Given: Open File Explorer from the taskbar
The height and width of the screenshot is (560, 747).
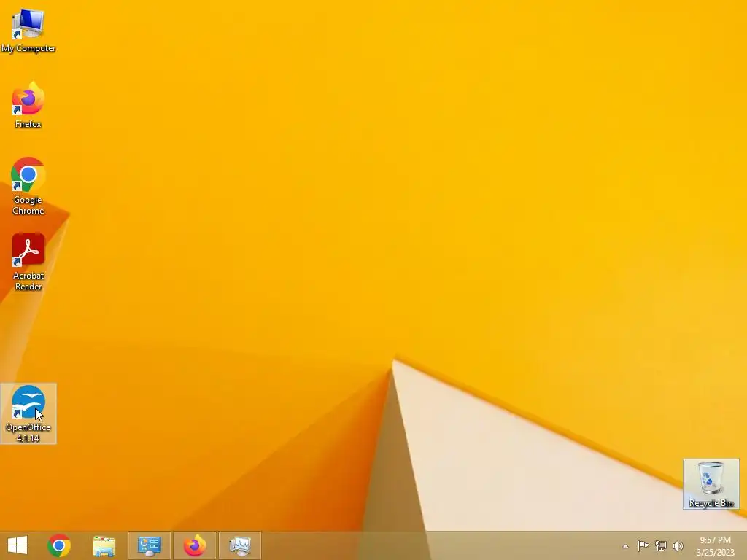Looking at the screenshot, I should coord(104,545).
